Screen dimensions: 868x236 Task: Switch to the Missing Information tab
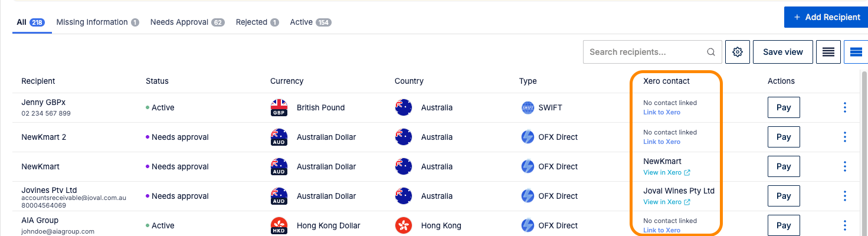coord(98,22)
